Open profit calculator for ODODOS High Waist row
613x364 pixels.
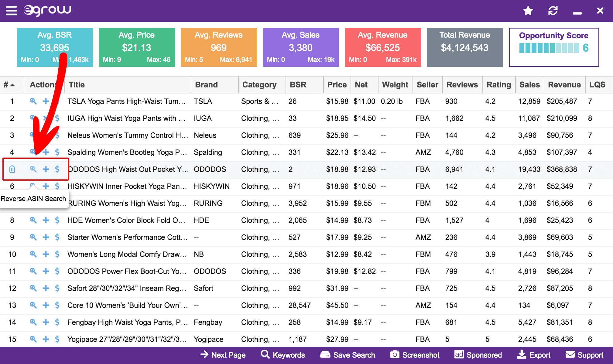click(x=57, y=169)
